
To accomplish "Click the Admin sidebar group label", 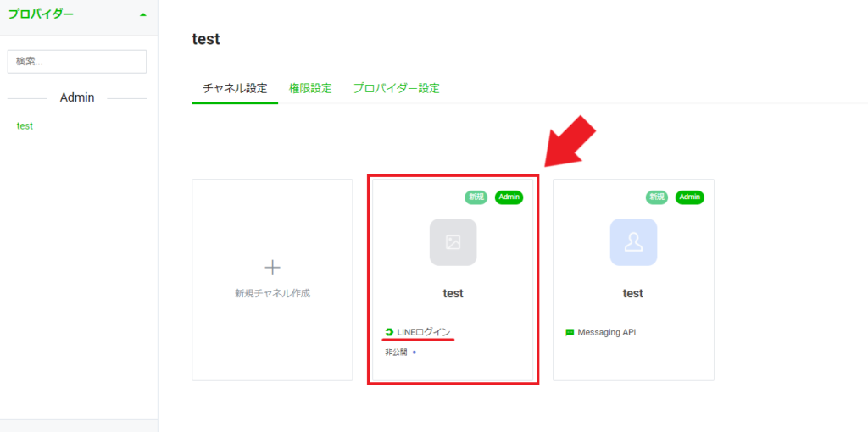I will 77,98.
